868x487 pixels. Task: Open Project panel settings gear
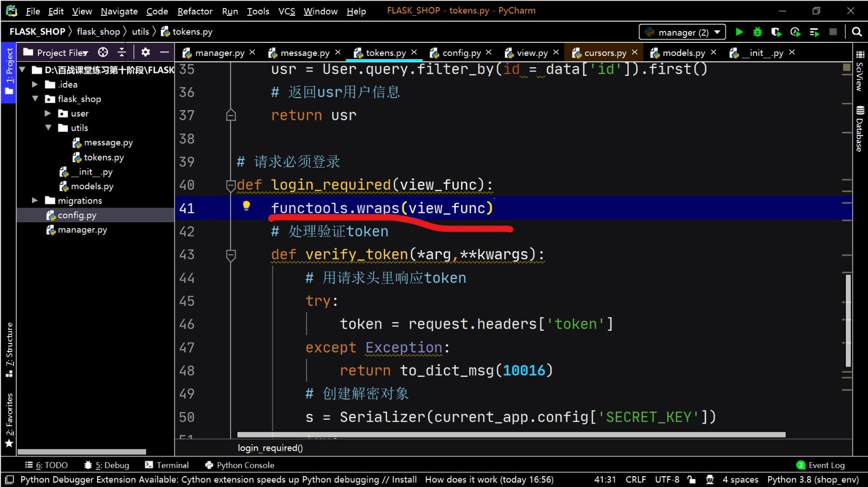pos(145,52)
